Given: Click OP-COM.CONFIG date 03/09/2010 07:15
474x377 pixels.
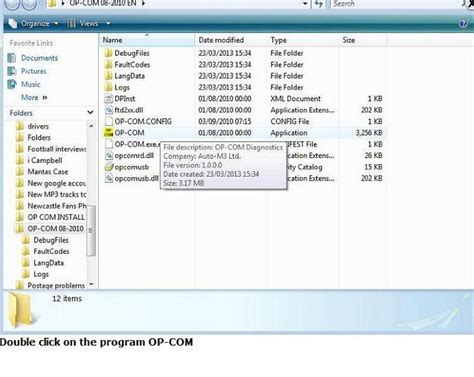Looking at the screenshot, I should tap(225, 121).
